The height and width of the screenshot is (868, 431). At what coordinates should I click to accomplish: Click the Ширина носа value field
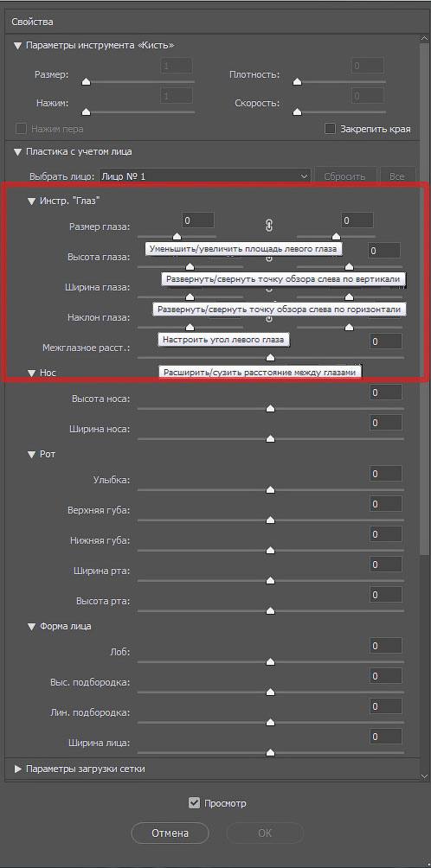pos(386,423)
